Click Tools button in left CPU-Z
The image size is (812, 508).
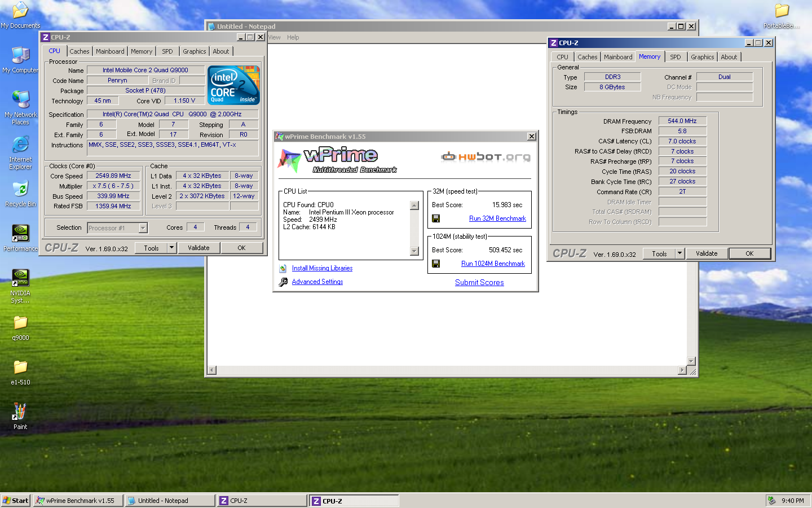(151, 248)
